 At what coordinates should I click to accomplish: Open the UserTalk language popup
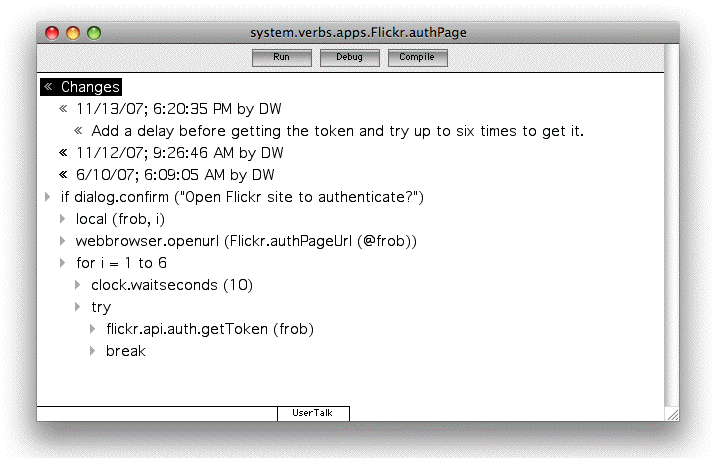point(313,413)
